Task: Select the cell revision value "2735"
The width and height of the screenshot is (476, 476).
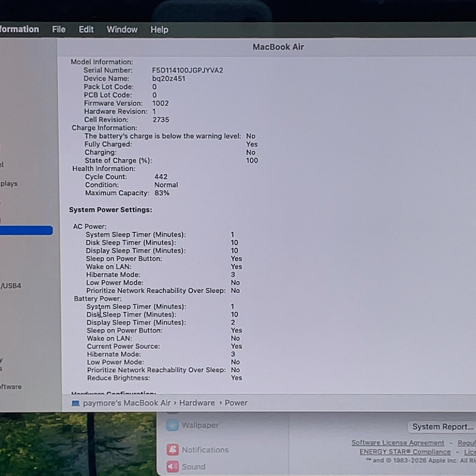Action: click(x=161, y=119)
